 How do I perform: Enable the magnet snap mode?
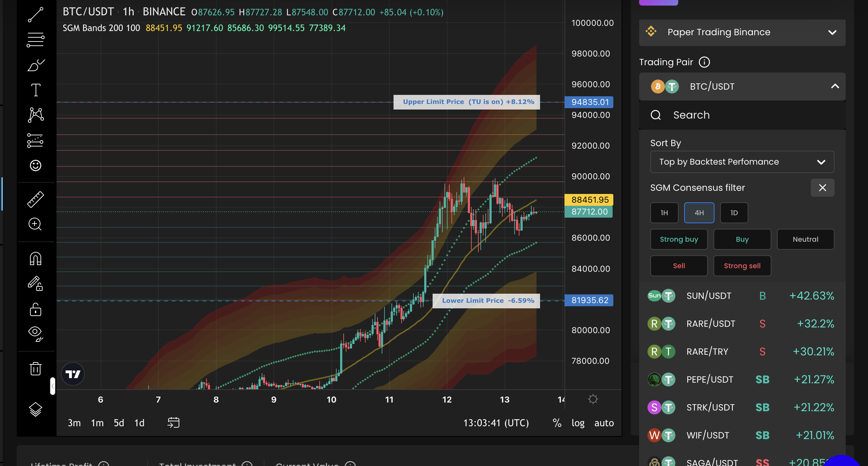(x=36, y=259)
